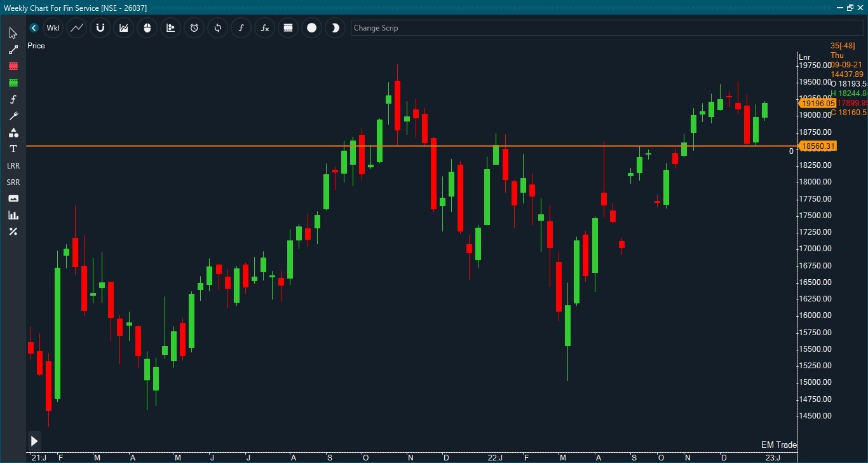Open the Wkl timeframe selector
This screenshot has width=868, height=463.
tap(53, 28)
